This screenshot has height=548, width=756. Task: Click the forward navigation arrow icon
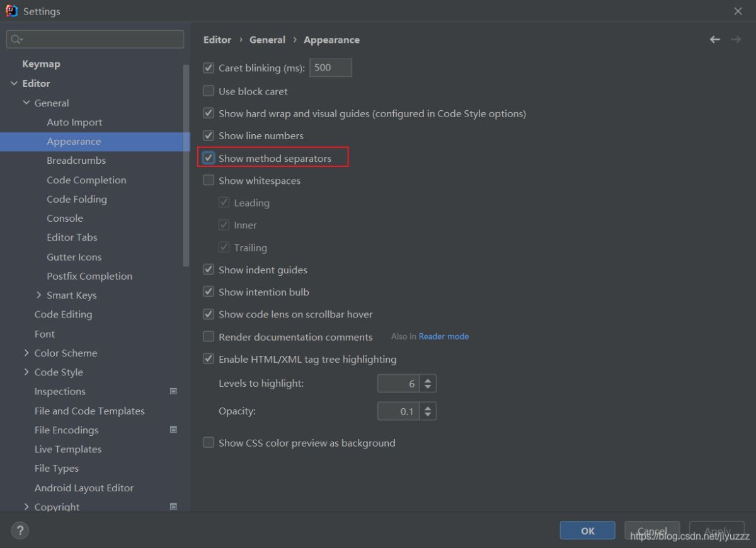tap(735, 40)
